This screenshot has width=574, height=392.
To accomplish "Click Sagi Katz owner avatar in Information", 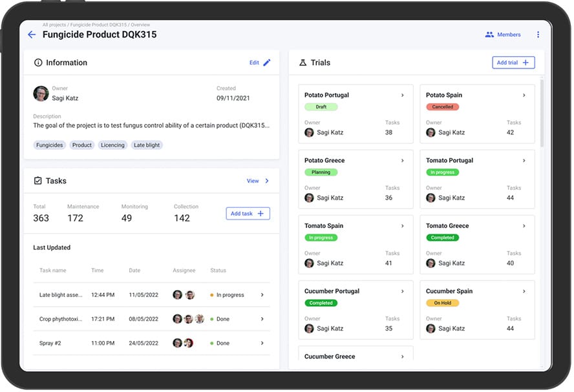I will (x=41, y=94).
